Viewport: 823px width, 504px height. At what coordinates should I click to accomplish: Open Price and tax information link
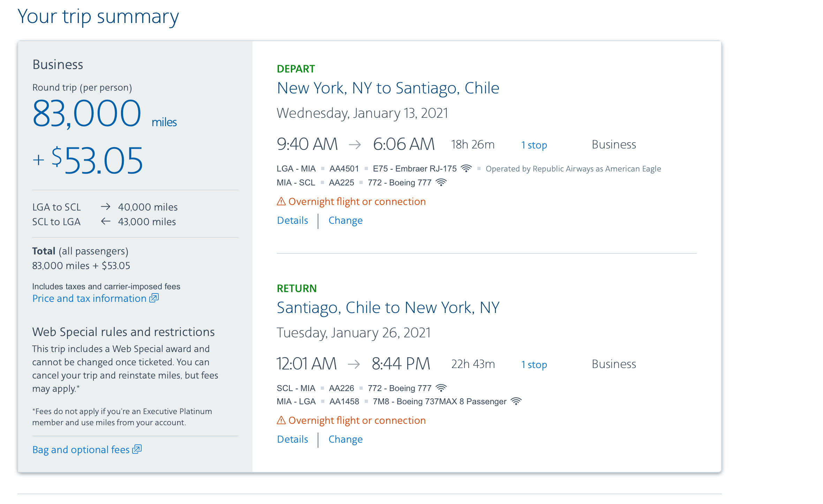pos(89,299)
